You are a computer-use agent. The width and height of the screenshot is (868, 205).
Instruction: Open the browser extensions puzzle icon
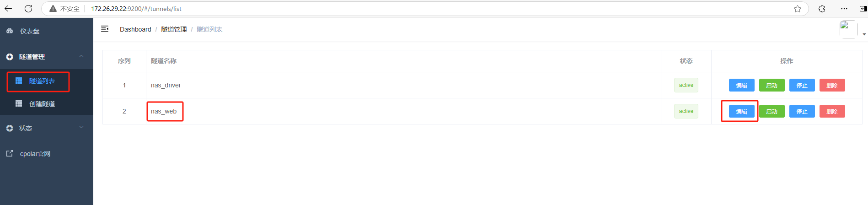click(822, 9)
